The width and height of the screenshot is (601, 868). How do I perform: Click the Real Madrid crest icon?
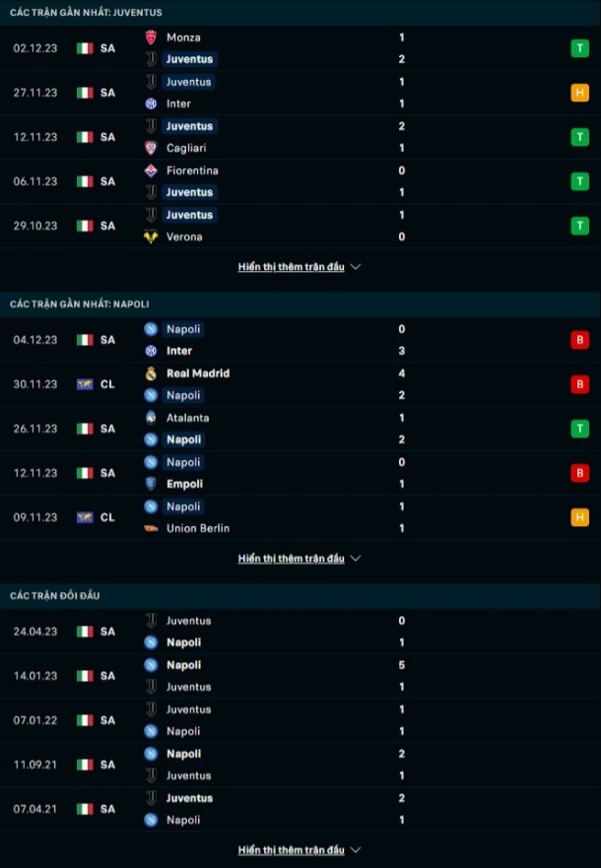(151, 373)
